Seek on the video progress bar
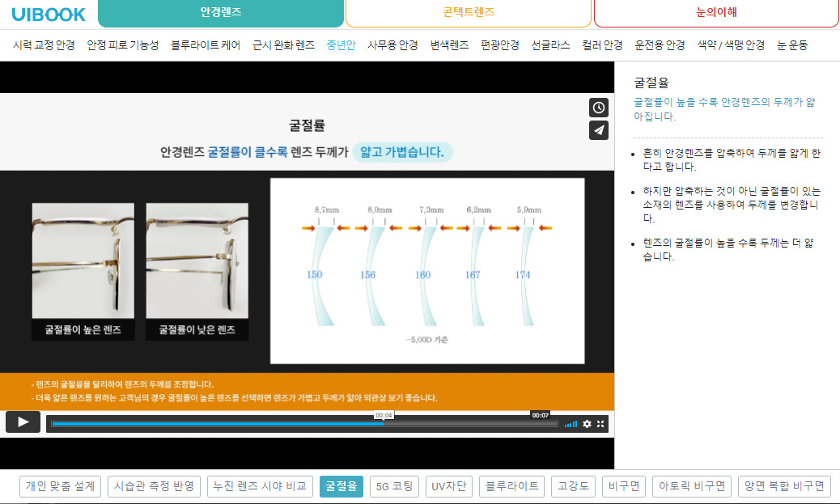The height and width of the screenshot is (504, 840). pos(304,424)
